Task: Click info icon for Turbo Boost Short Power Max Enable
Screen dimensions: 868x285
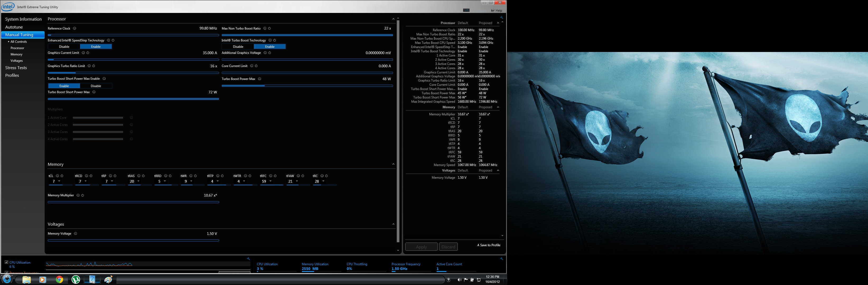Action: click(104, 79)
